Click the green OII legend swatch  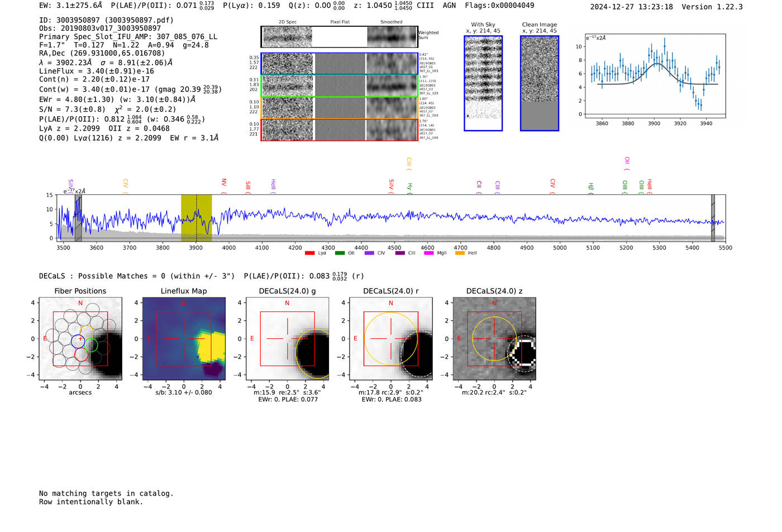click(x=340, y=253)
